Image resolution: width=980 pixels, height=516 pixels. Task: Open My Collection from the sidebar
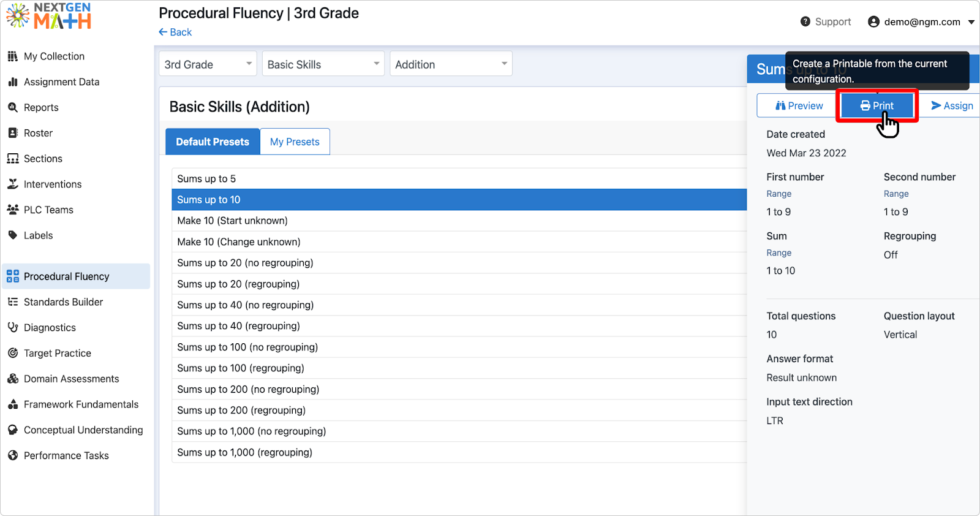tap(77, 56)
